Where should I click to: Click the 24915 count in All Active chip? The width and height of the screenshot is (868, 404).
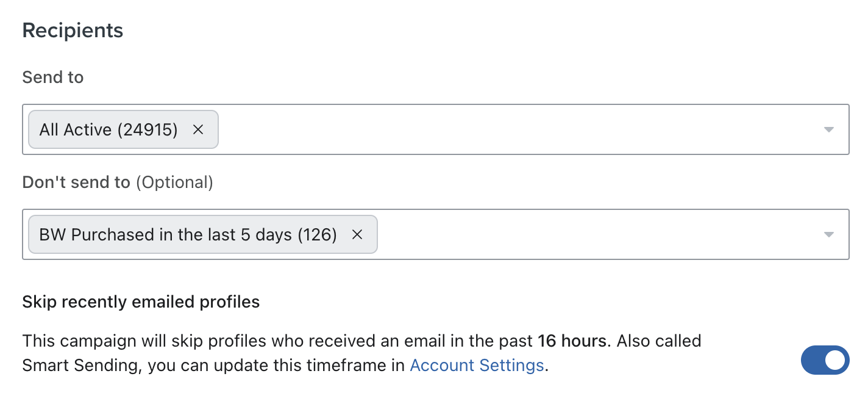click(x=147, y=129)
